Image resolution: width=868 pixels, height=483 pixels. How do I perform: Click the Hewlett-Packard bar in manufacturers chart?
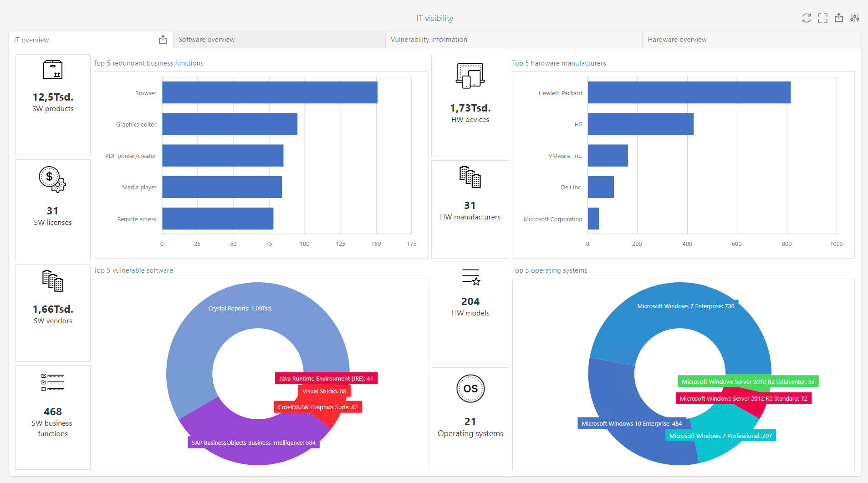click(689, 92)
